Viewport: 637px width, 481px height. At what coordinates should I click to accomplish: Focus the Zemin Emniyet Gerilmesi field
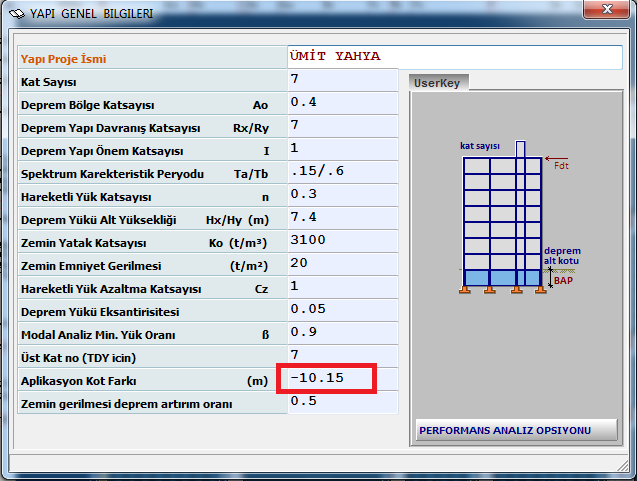341,265
